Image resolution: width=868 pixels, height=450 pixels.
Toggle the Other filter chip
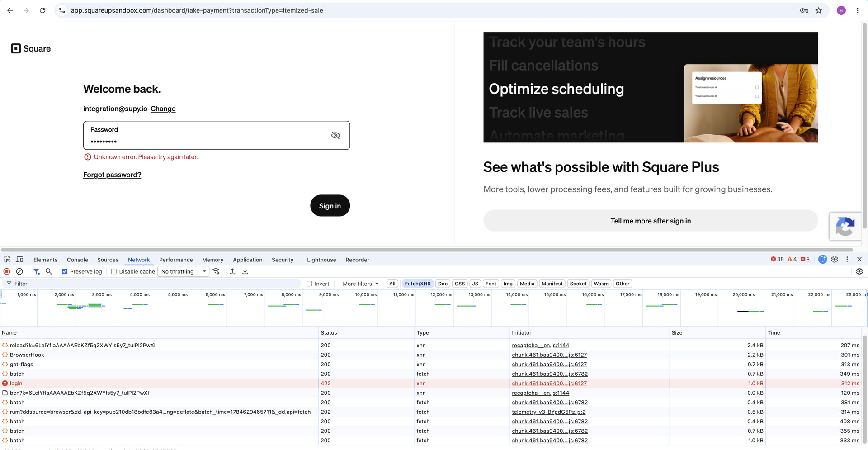coord(623,284)
